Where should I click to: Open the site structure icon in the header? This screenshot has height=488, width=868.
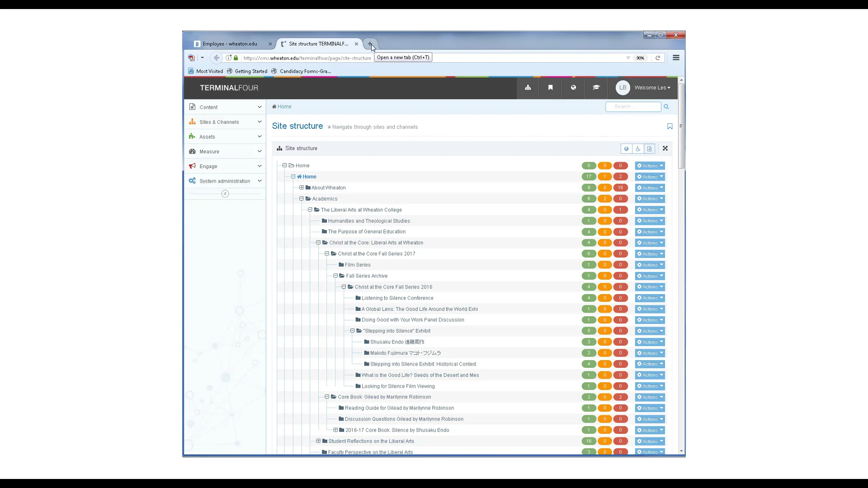point(528,88)
